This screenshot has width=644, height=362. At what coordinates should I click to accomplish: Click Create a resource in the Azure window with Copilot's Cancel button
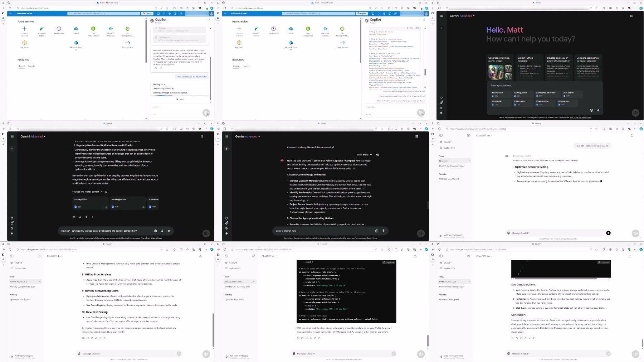24,31
